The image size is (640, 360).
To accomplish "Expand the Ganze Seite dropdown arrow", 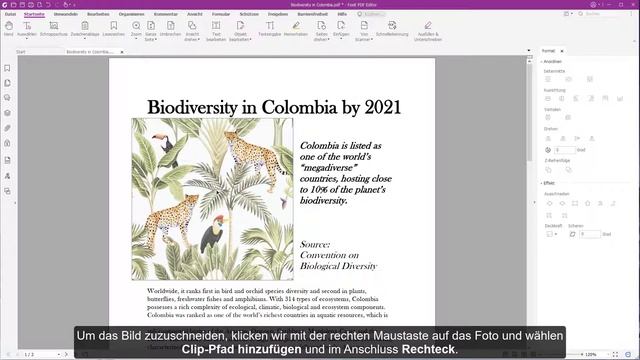I will [156, 40].
